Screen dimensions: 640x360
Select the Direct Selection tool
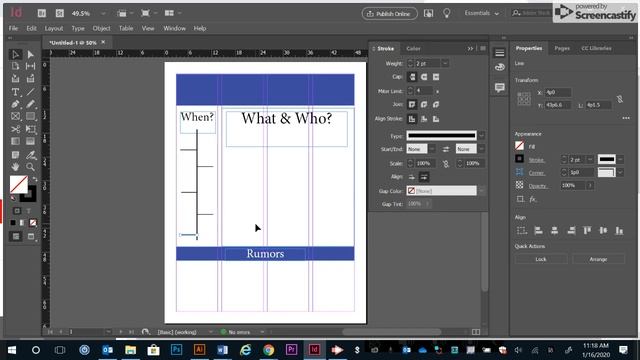(30, 54)
